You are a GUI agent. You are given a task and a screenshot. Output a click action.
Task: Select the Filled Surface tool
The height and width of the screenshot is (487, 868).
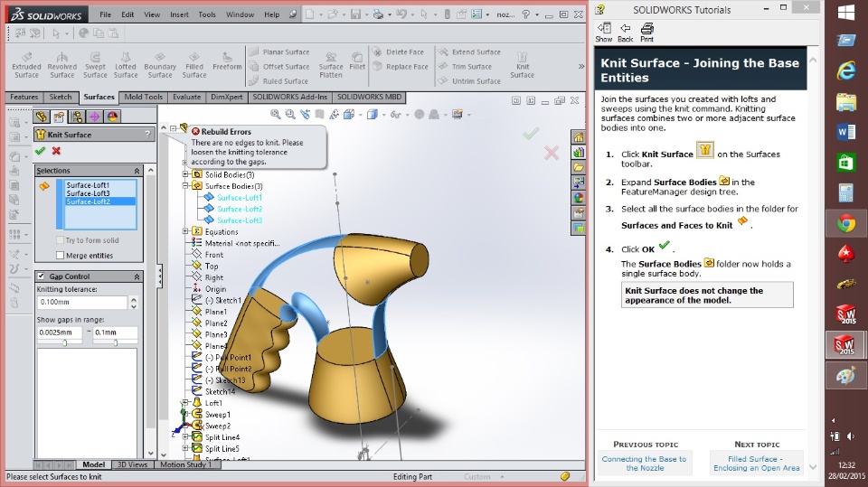point(194,65)
